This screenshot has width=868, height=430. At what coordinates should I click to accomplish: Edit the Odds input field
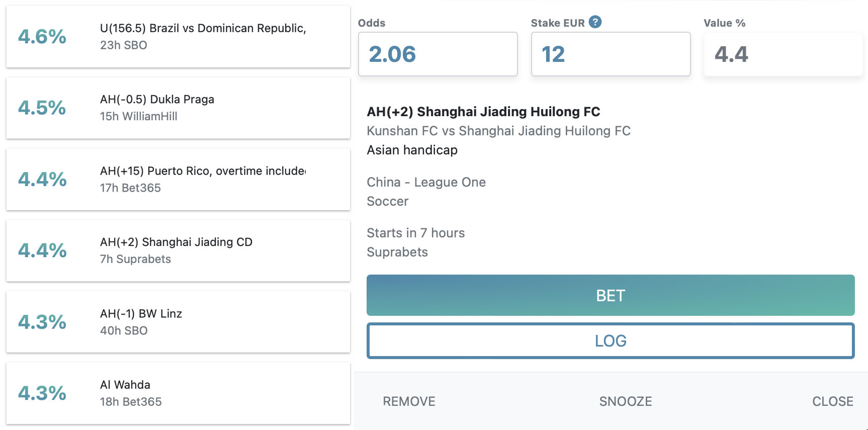(438, 54)
